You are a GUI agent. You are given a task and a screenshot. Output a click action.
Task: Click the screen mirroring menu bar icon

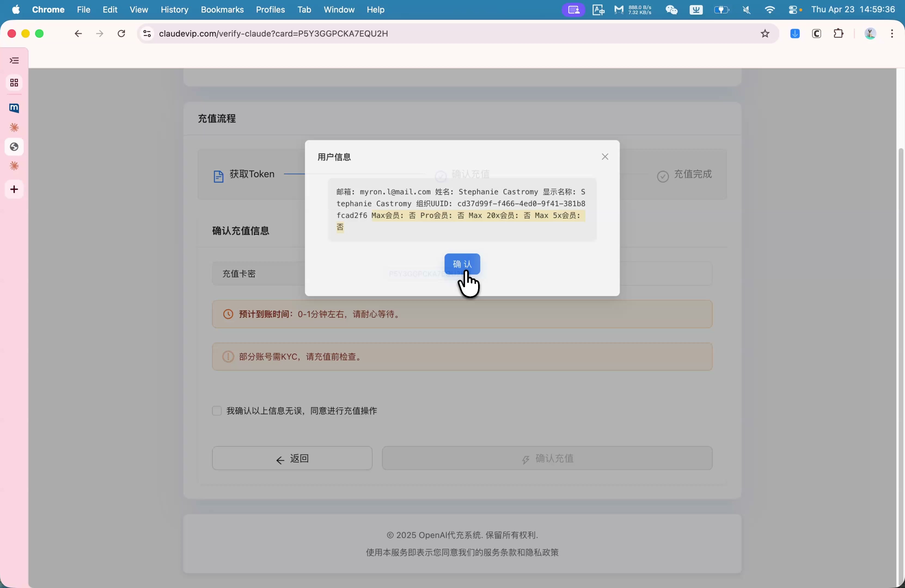click(573, 10)
